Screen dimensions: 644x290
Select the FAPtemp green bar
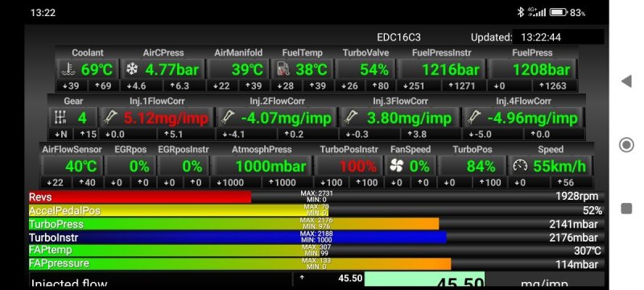tap(174, 251)
